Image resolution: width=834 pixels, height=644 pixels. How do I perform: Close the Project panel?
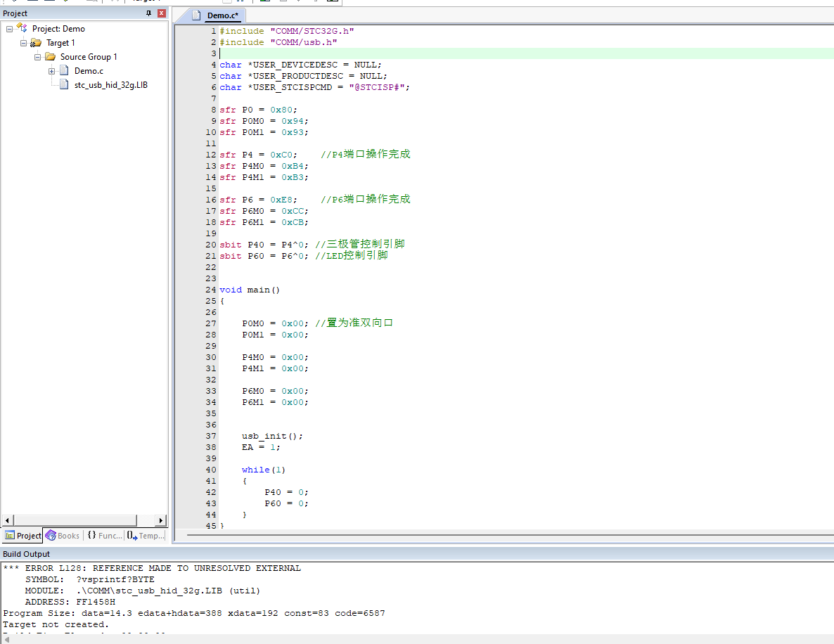pyautogui.click(x=162, y=13)
